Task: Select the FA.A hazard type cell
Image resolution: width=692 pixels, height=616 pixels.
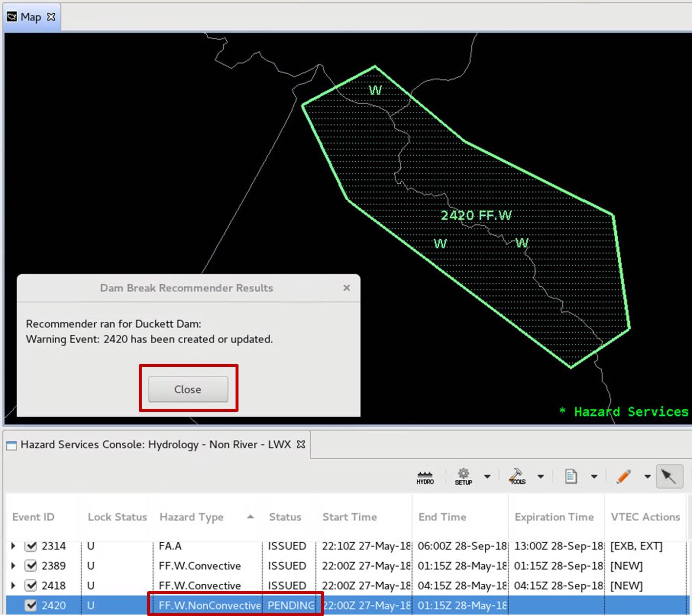Action: click(170, 546)
